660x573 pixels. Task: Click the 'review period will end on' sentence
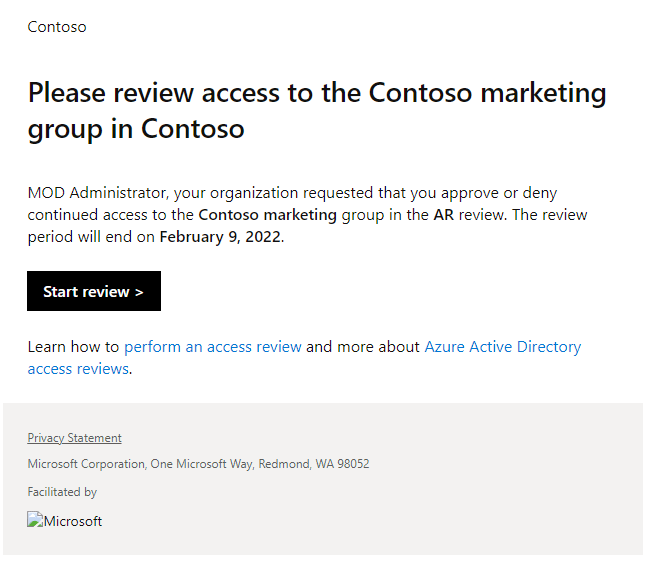tap(90, 238)
